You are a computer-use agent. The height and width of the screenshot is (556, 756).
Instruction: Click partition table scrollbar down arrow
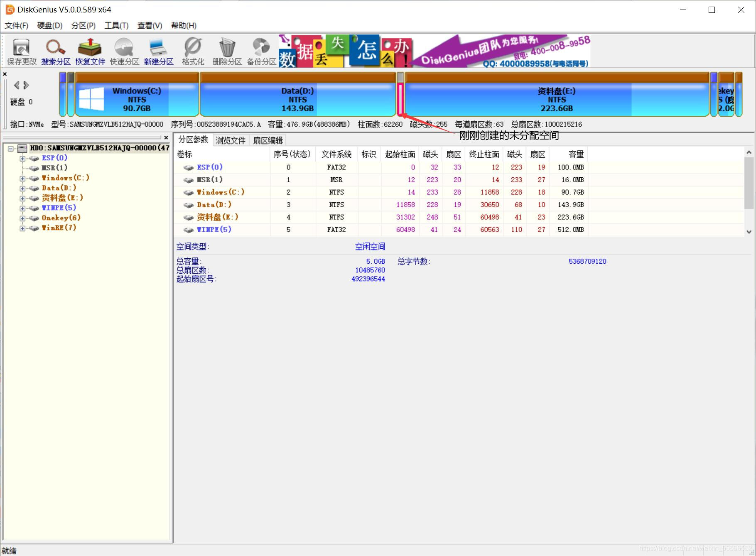coord(749,232)
